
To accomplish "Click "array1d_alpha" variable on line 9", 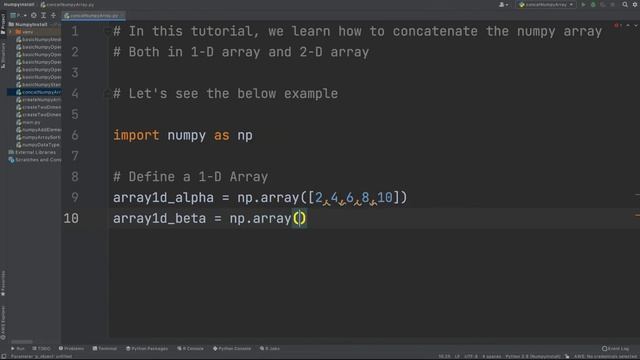I will (163, 198).
